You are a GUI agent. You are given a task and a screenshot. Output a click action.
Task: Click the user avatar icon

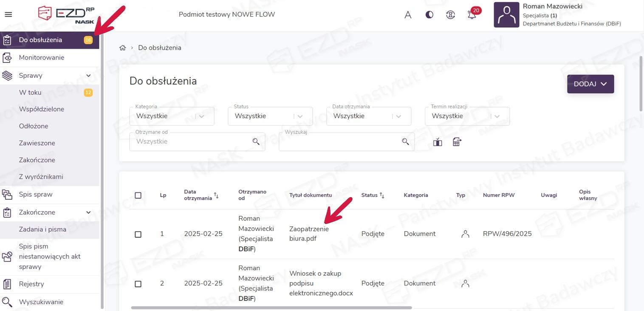point(506,15)
